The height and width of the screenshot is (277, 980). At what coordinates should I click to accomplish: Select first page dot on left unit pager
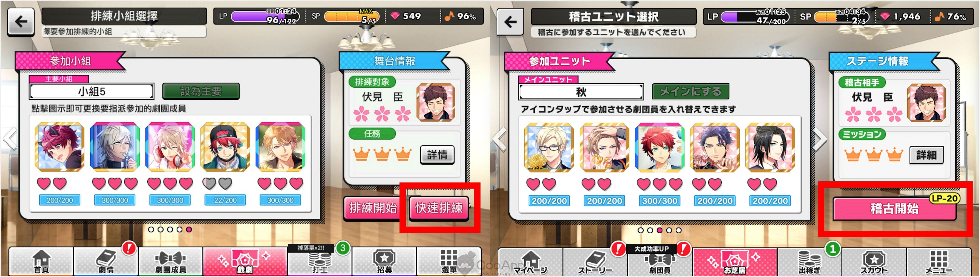(151, 229)
